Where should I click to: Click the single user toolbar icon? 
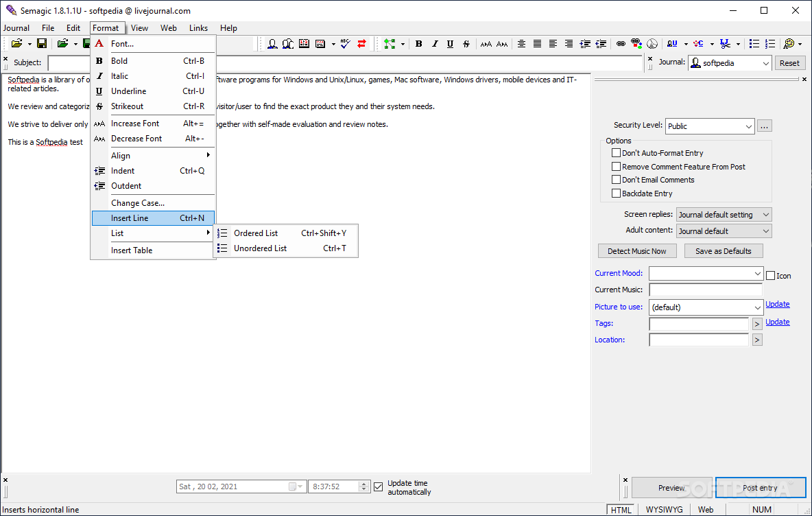(x=272, y=44)
